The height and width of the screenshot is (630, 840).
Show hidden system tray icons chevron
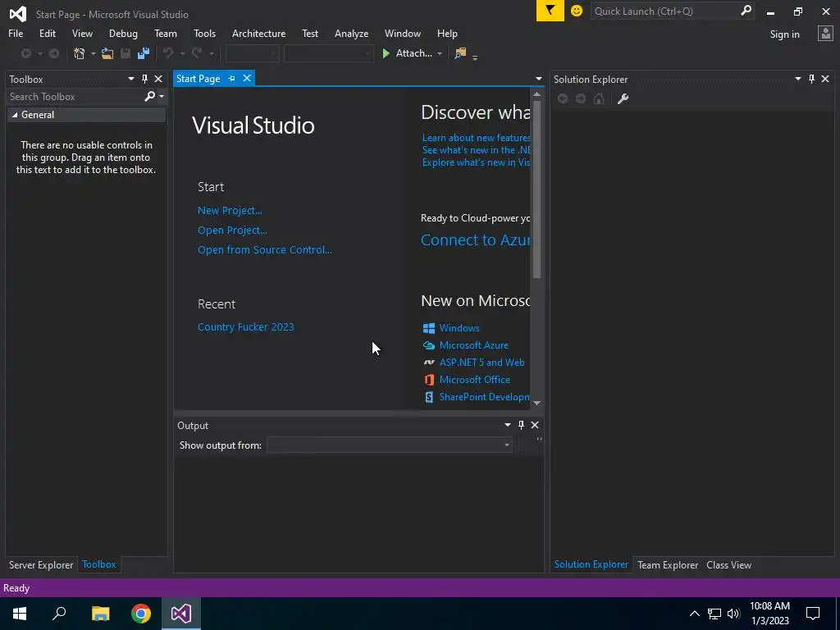click(694, 614)
